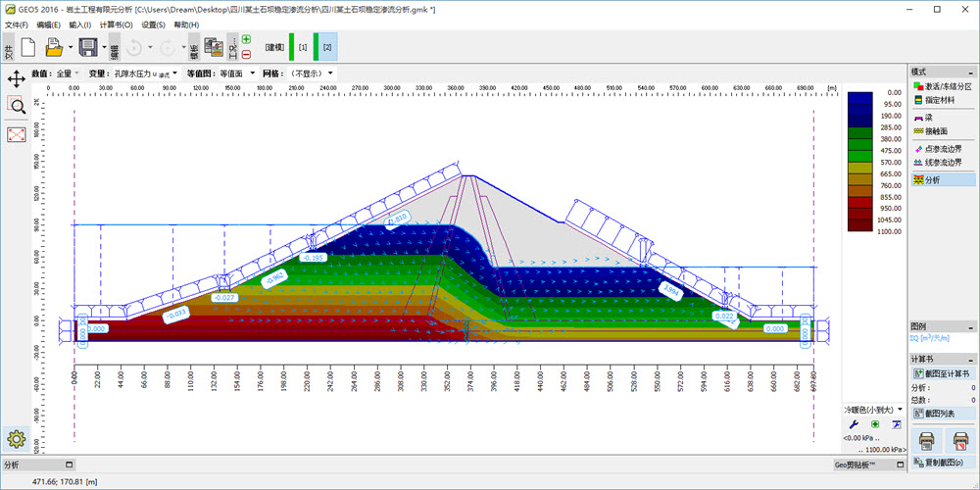Click the print screenshot printer icon
Screen dimensions: 980x490
[x=927, y=441]
